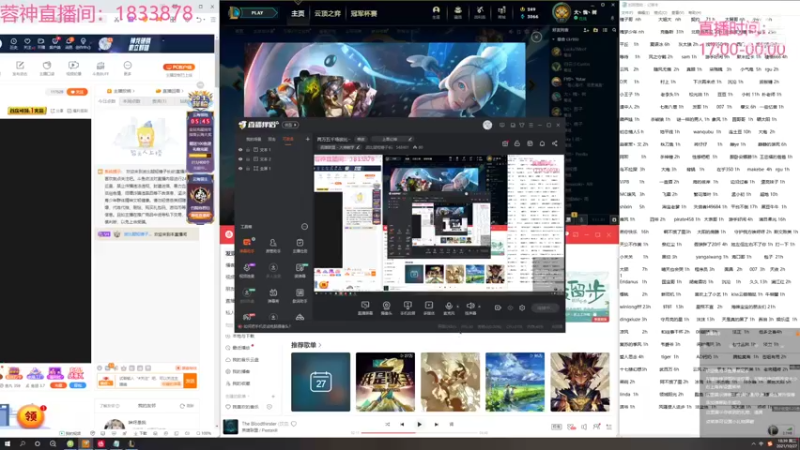This screenshot has width=800, height=450.
Task: Open profile icon in League client top bar
Action: [x=436, y=12]
